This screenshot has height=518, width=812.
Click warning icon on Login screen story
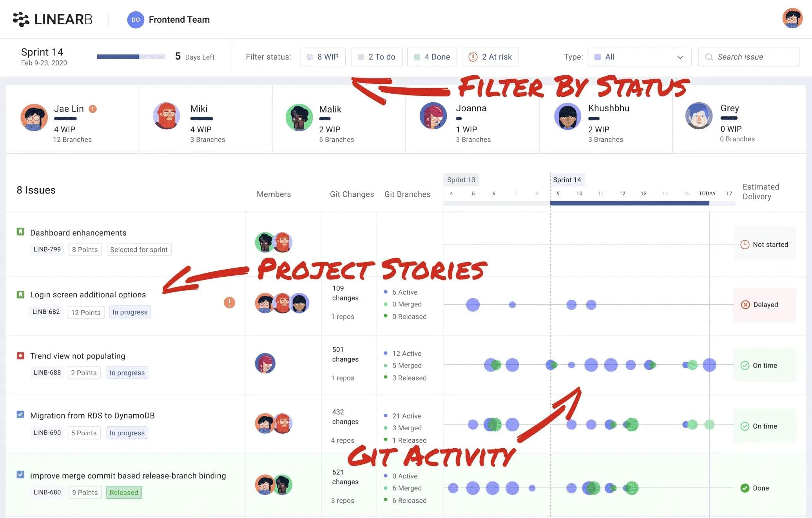point(229,302)
